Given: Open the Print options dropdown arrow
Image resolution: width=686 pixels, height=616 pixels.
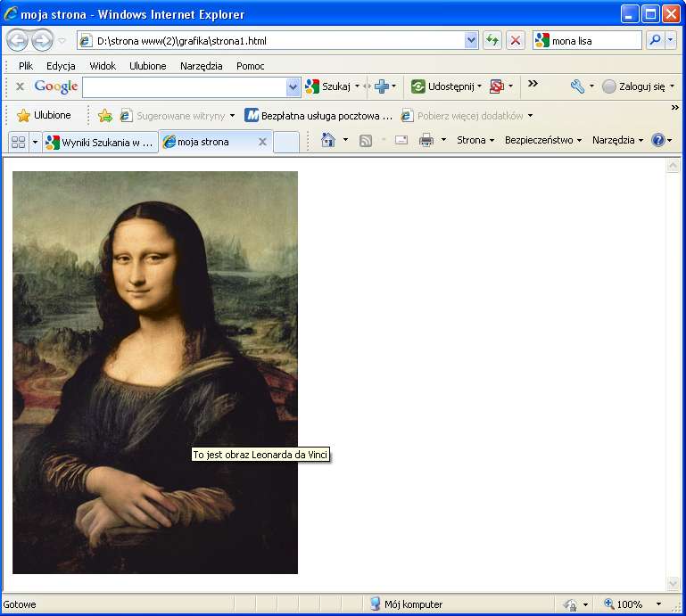Looking at the screenshot, I should [443, 140].
